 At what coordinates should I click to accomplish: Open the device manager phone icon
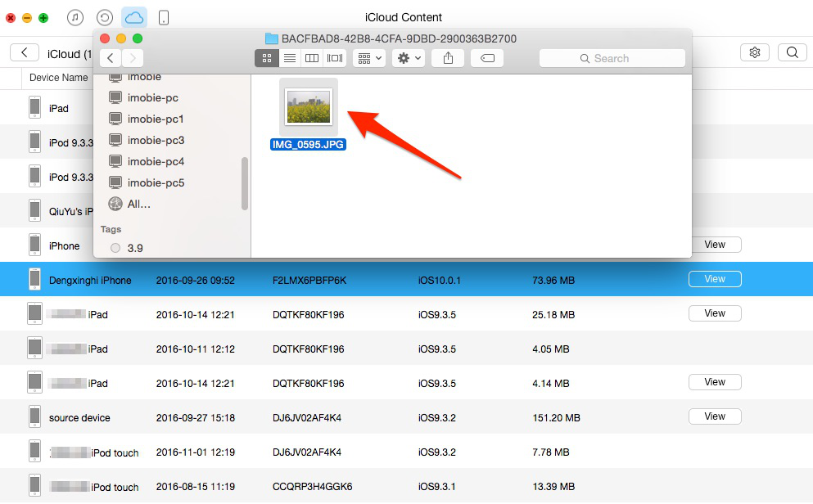[x=163, y=18]
